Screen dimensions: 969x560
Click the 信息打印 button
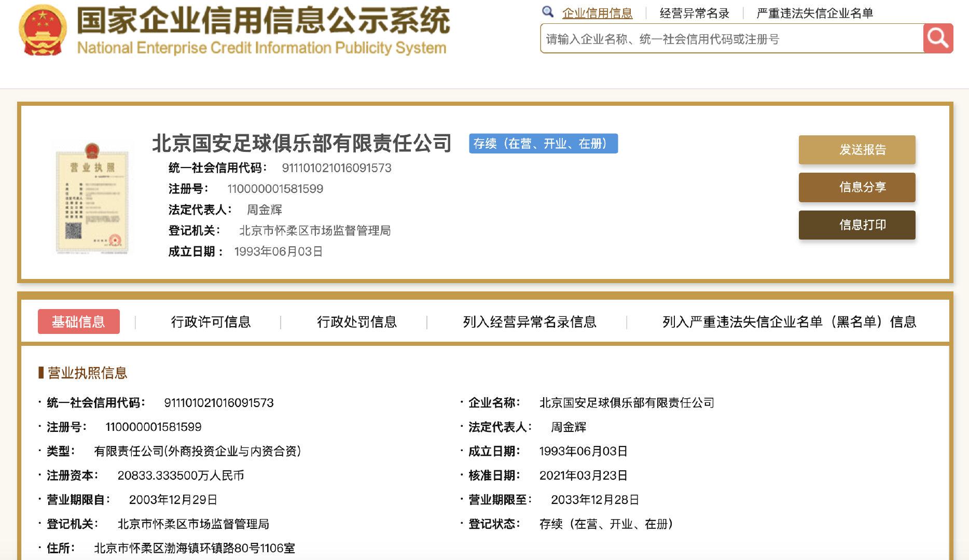(x=857, y=225)
